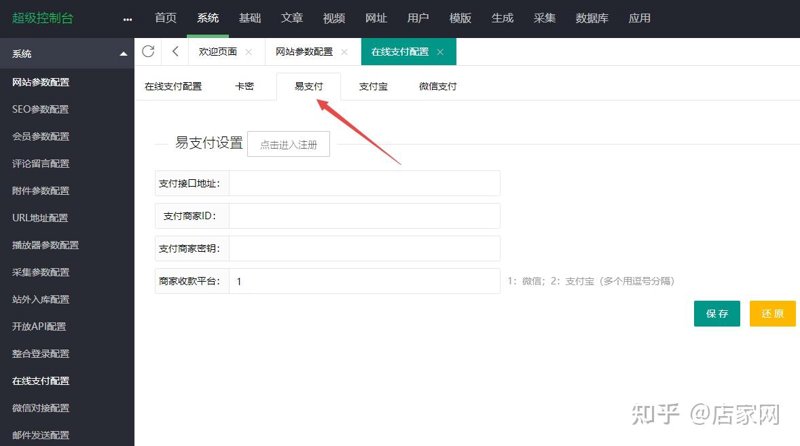Viewport: 800px width, 446px height.
Task: Switch to the 支付宝 tab
Action: pos(373,86)
